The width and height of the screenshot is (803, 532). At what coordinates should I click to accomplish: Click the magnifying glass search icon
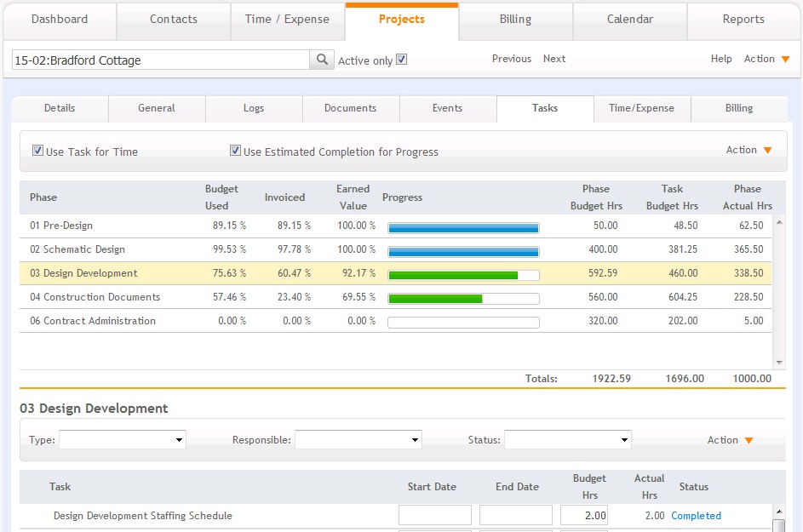[x=322, y=60]
